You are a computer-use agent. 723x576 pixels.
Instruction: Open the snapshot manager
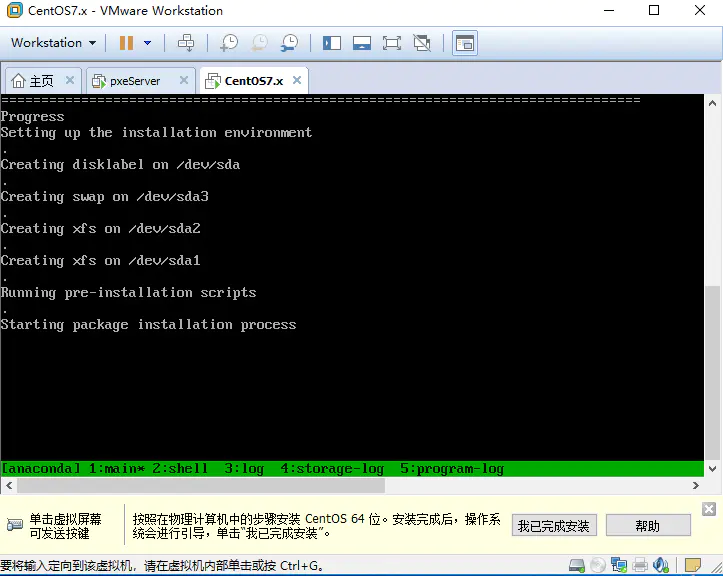tap(289, 43)
